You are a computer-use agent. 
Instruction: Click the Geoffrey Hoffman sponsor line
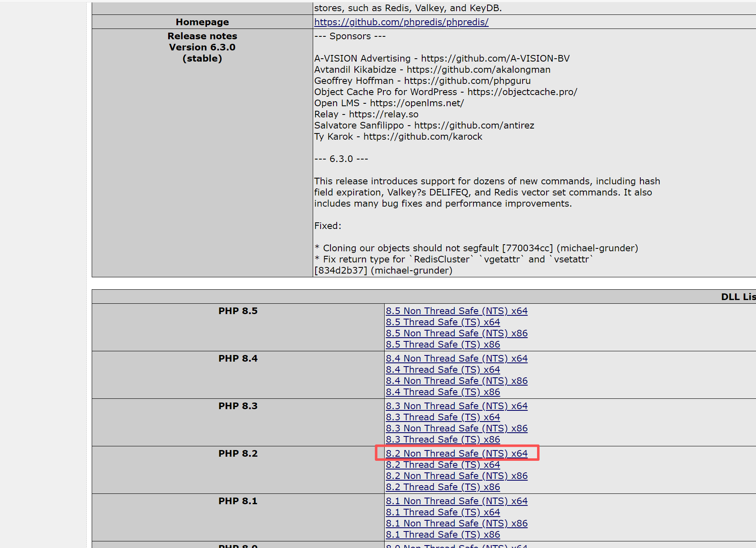pyautogui.click(x=422, y=81)
